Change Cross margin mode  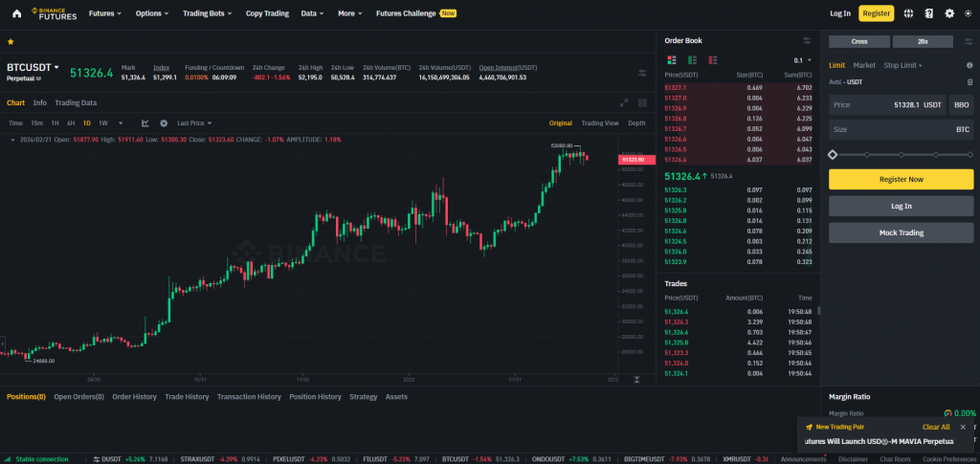click(859, 41)
